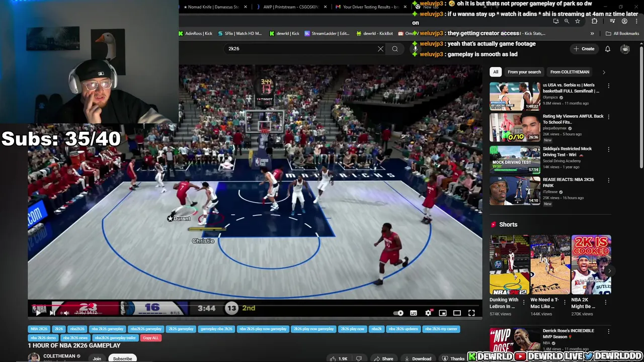Viewport: 644px width, 362px height.
Task: Select the From your search chip
Action: (524, 72)
